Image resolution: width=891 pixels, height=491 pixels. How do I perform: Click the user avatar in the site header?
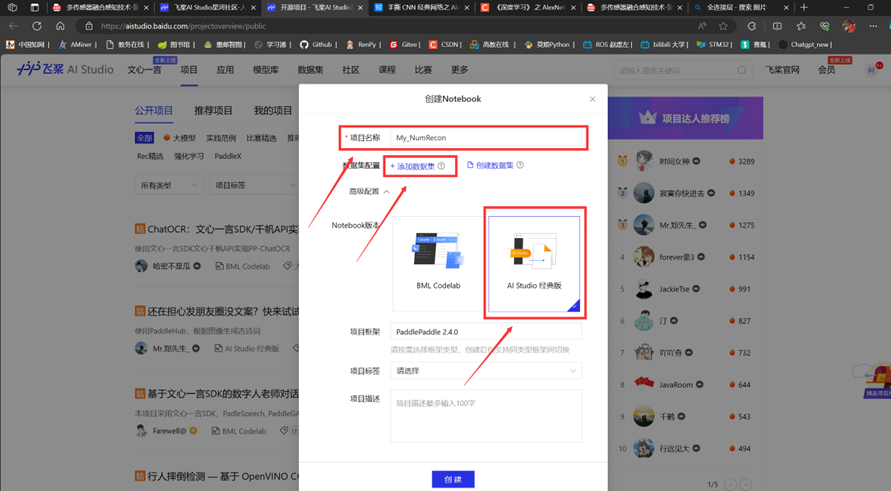[872, 70]
